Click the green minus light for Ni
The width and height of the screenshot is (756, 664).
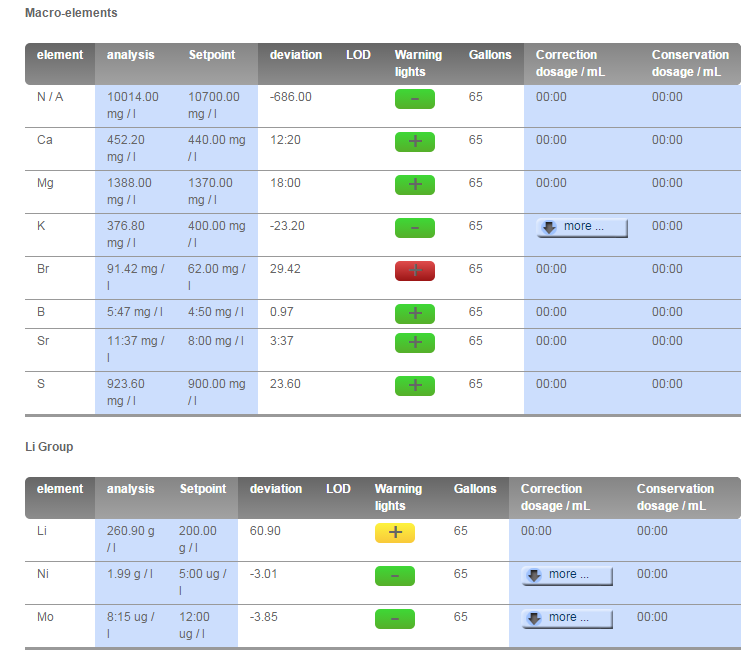click(395, 576)
